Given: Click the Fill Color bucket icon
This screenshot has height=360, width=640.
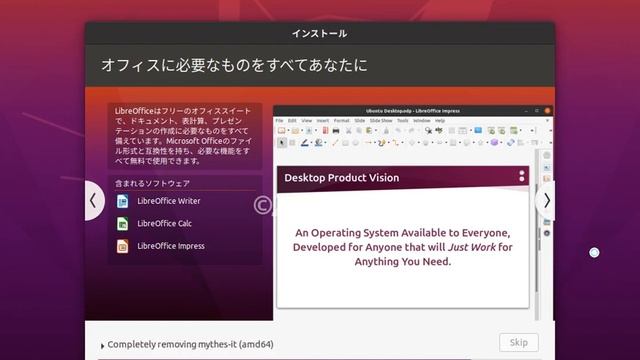Looking at the screenshot, I should 318,142.
